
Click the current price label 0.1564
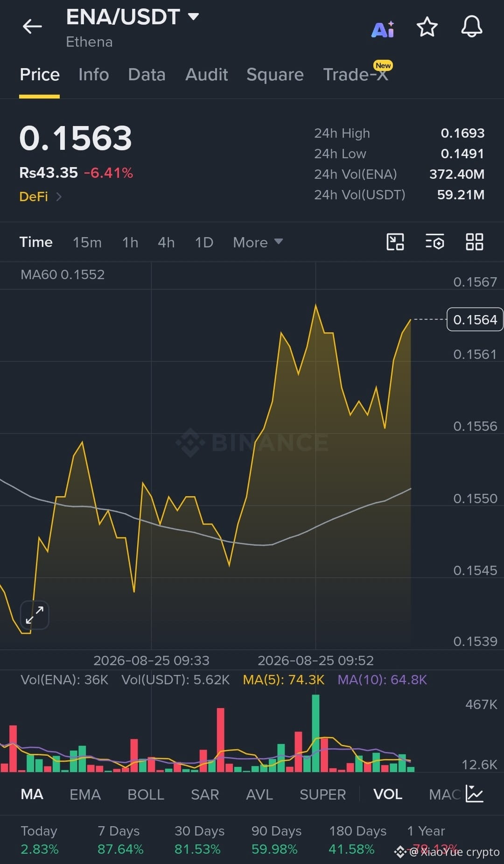475,319
